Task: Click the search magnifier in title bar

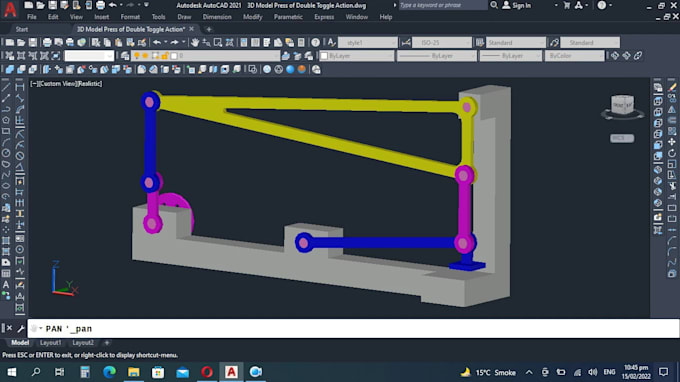Action: 494,5
